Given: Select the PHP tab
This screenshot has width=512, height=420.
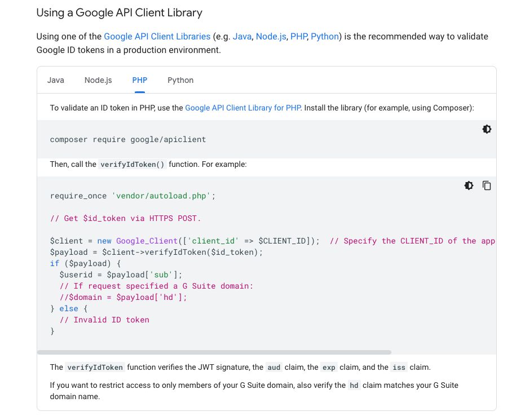Looking at the screenshot, I should [139, 80].
